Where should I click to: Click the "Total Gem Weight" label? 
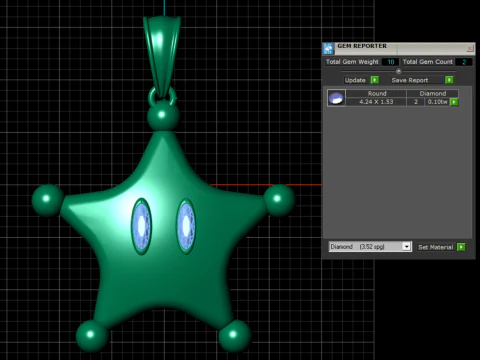(x=352, y=62)
